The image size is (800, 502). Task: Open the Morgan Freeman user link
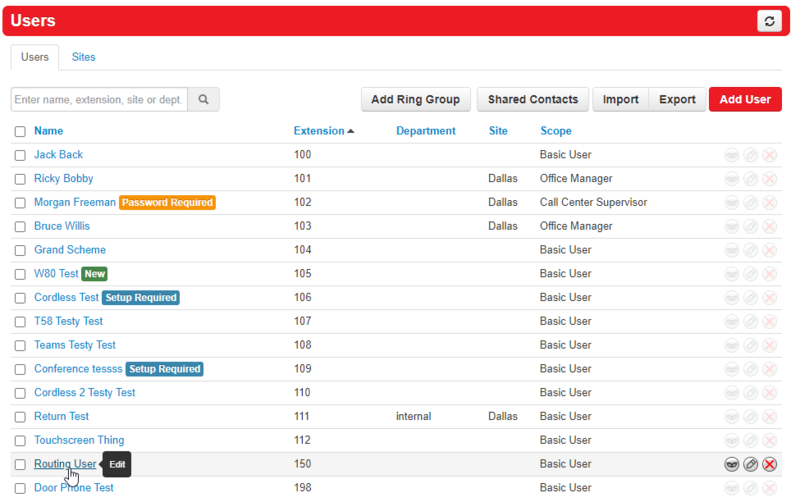[x=75, y=202]
